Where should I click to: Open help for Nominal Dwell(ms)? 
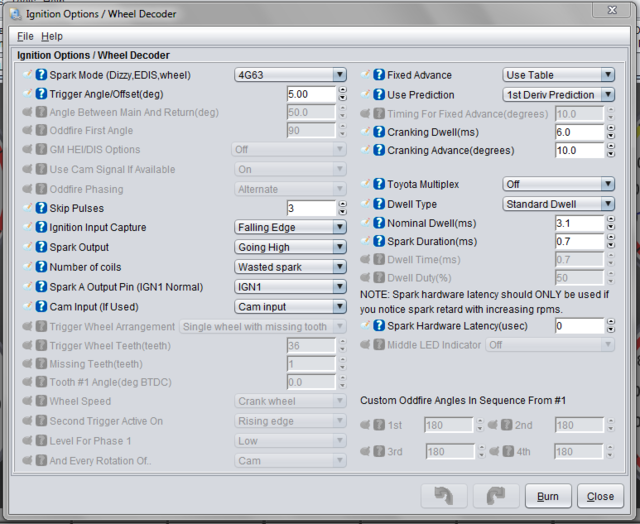379,223
